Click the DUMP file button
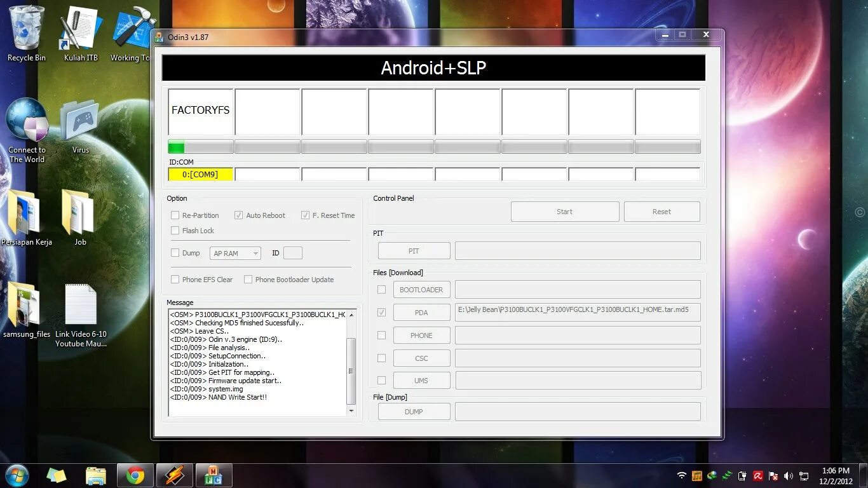This screenshot has height=488, width=868. (414, 412)
